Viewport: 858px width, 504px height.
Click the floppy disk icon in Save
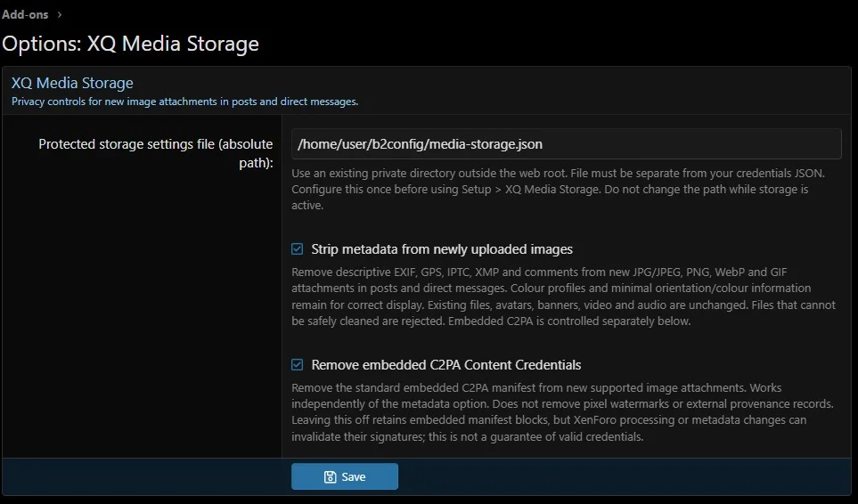(x=330, y=477)
